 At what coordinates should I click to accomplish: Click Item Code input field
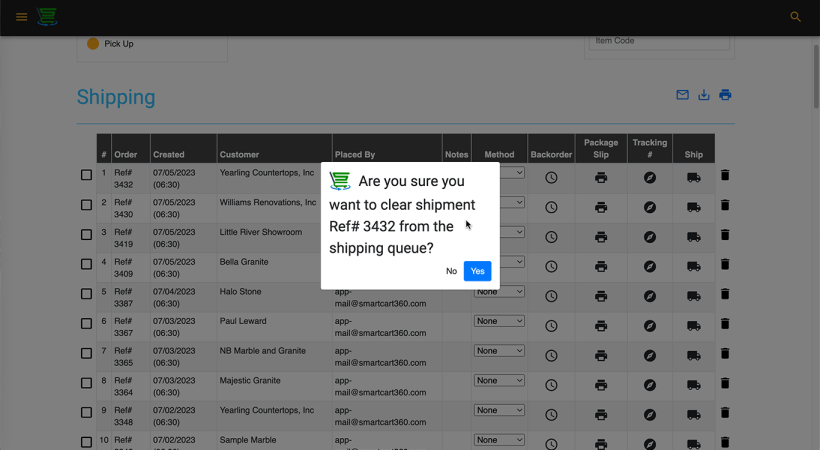pyautogui.click(x=659, y=41)
